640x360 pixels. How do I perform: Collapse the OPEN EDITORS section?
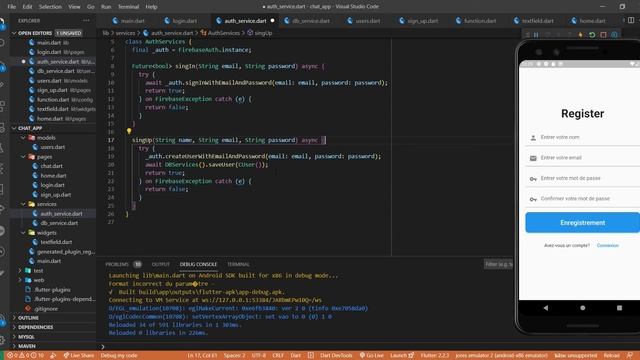[15, 33]
